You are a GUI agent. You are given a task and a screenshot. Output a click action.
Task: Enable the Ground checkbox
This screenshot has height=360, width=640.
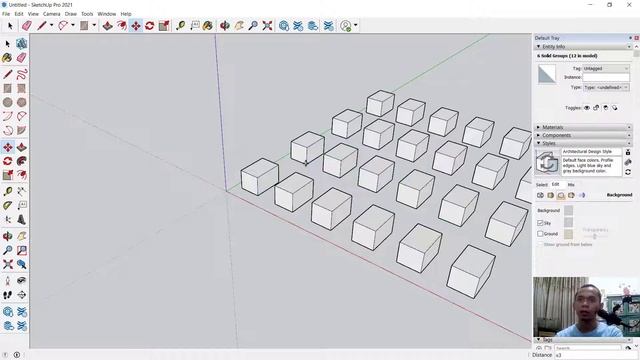540,234
